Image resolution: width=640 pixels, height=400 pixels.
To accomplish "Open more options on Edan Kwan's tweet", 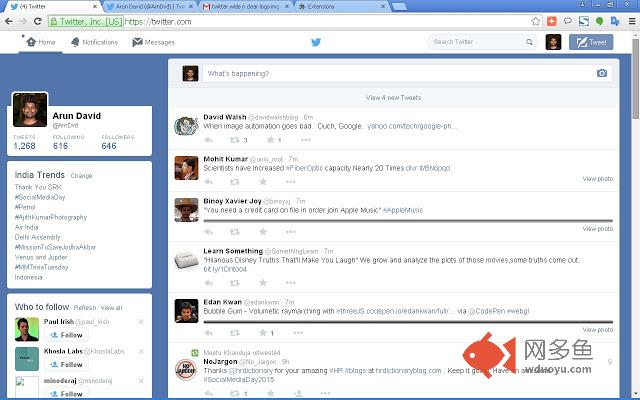I will (298, 333).
